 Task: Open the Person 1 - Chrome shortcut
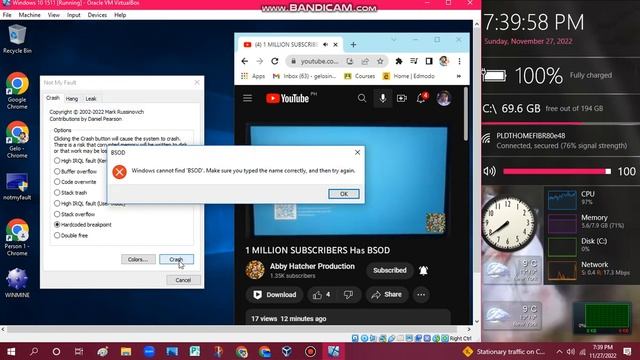pyautogui.click(x=17, y=238)
